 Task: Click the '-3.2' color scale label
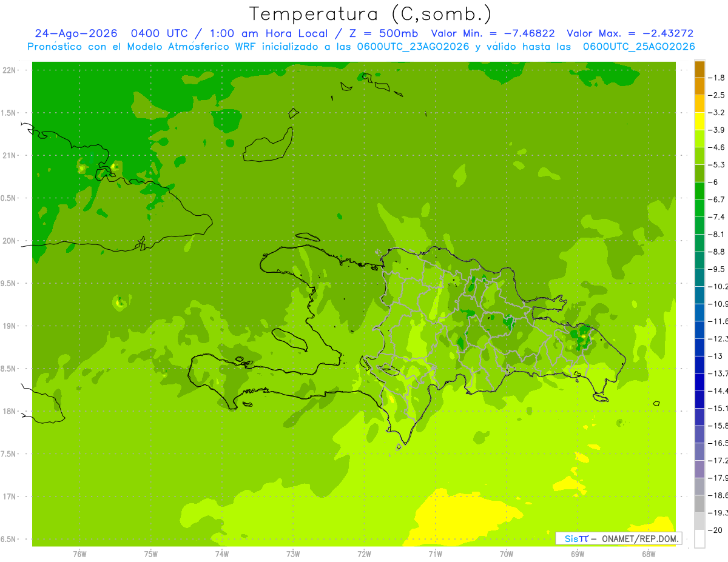[x=716, y=113]
